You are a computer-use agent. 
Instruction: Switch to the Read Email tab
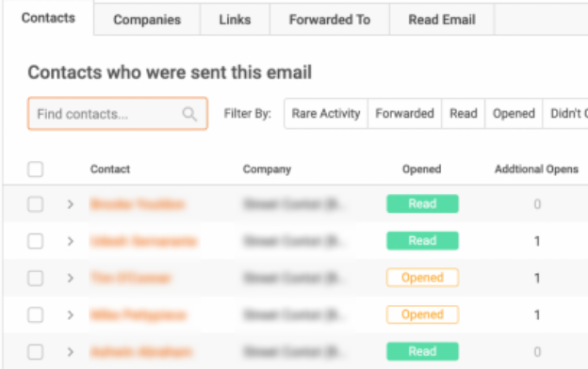tap(442, 20)
